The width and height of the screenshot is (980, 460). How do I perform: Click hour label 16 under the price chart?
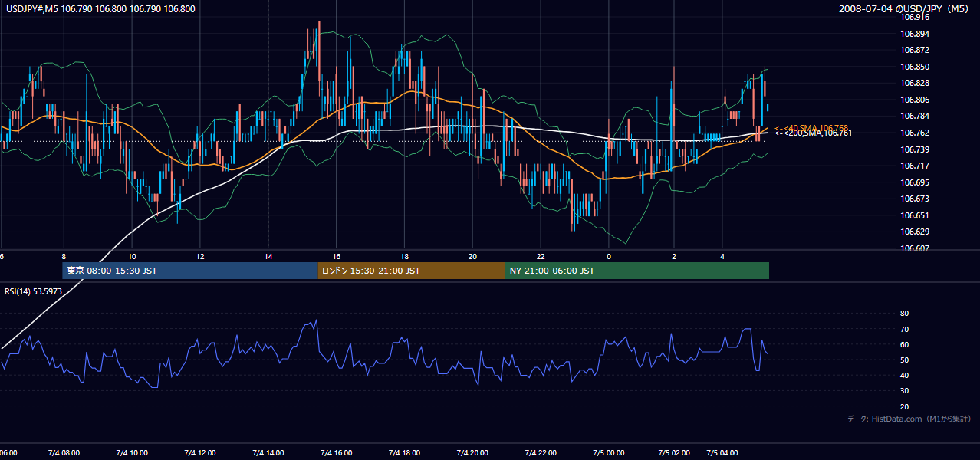tap(336, 256)
